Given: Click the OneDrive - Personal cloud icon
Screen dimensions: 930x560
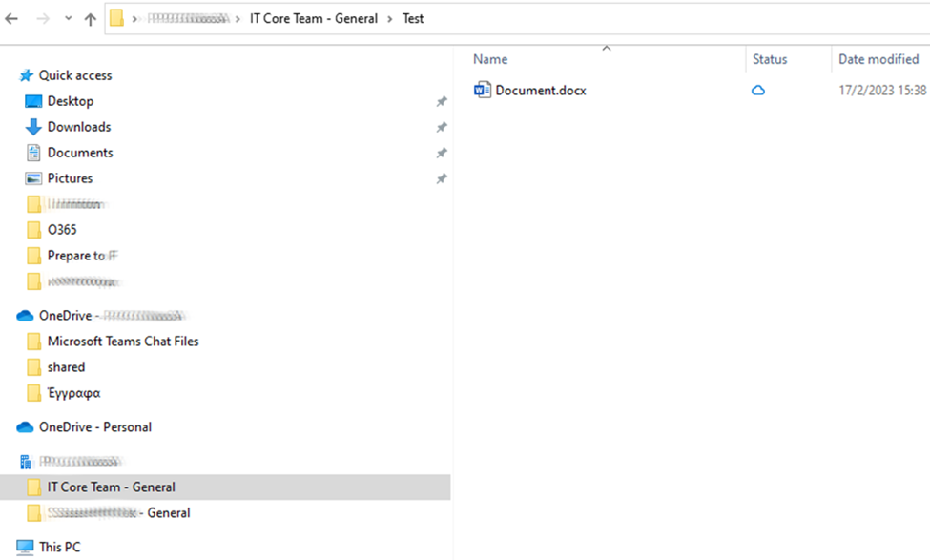Looking at the screenshot, I should [25, 427].
